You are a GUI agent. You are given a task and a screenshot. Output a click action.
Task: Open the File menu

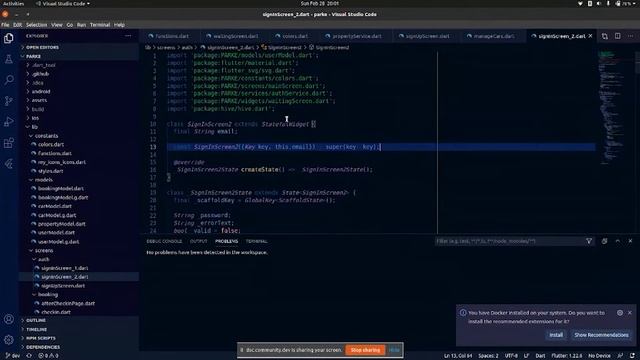pyautogui.click(x=5, y=25)
